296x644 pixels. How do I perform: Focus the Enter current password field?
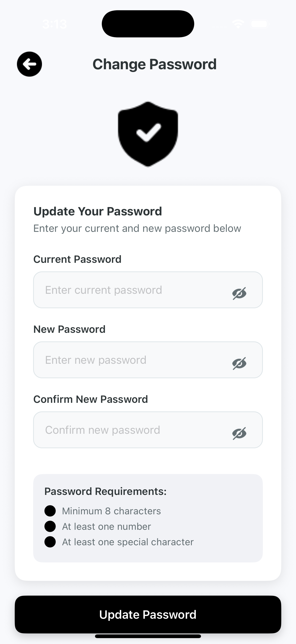point(130,290)
